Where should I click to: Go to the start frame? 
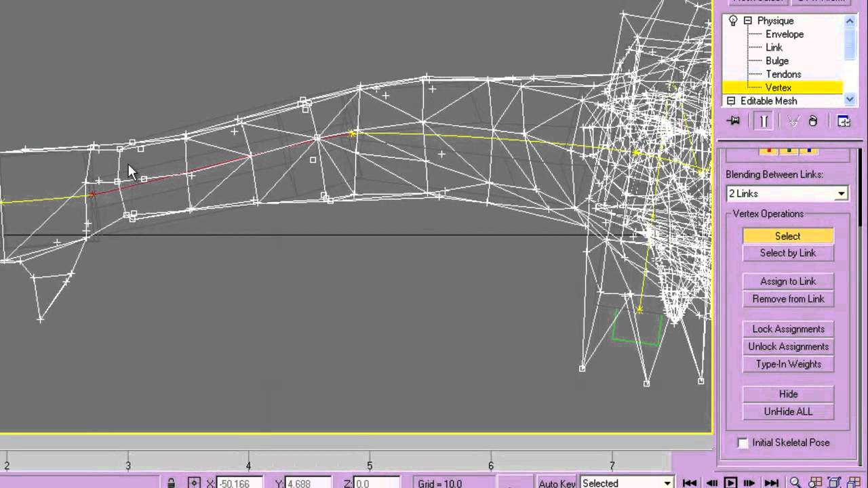(x=690, y=483)
